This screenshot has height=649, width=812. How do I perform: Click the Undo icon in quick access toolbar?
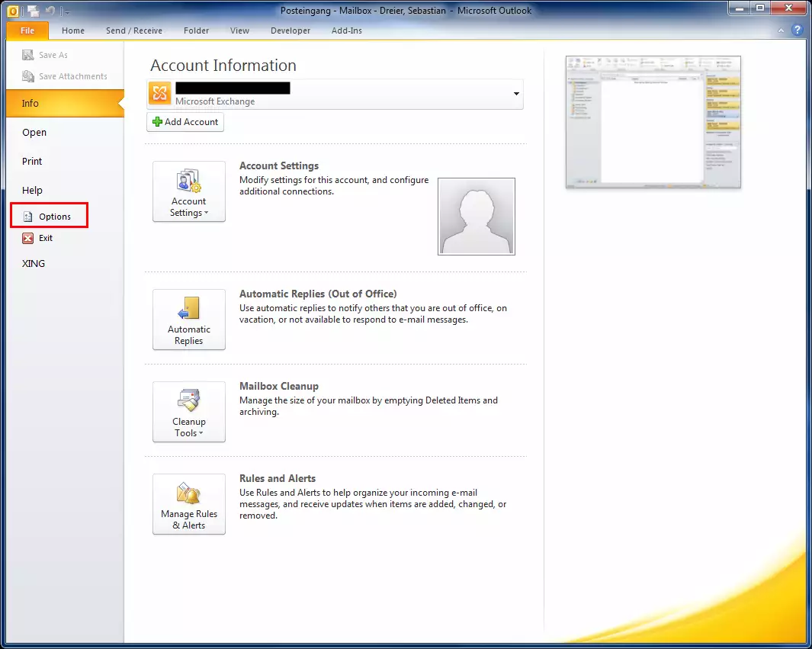(x=50, y=11)
